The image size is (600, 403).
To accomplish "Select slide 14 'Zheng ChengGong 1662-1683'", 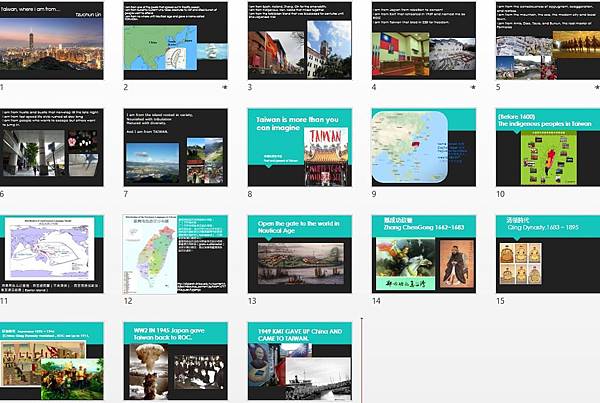I will [x=424, y=254].
